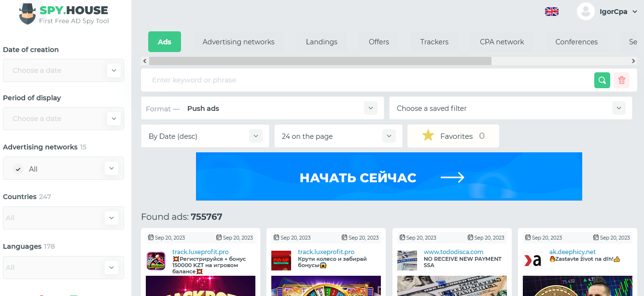Click the tododisca money ad icon
This screenshot has height=296, width=644.
tap(407, 260)
